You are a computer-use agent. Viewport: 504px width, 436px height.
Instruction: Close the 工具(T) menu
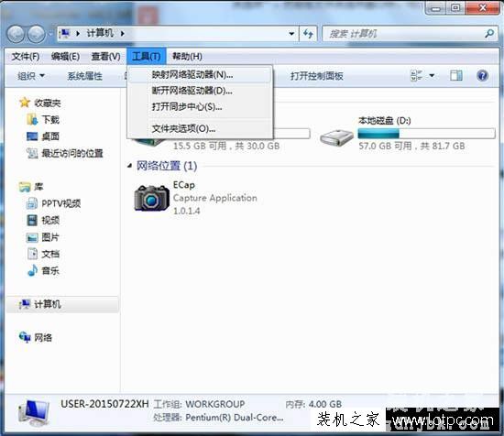[147, 57]
